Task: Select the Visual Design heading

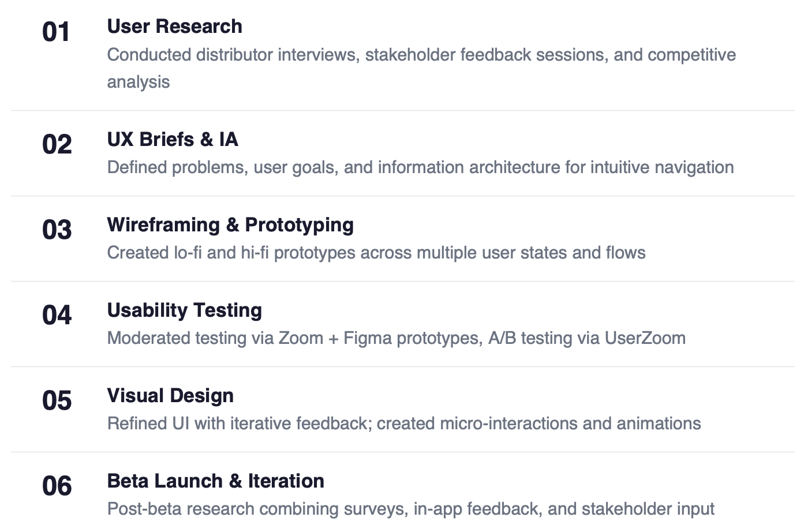Action: pos(170,396)
